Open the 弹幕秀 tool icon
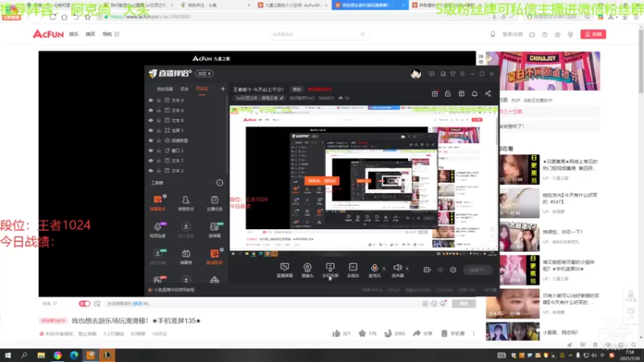The width and height of the screenshot is (644, 362). pos(186,257)
